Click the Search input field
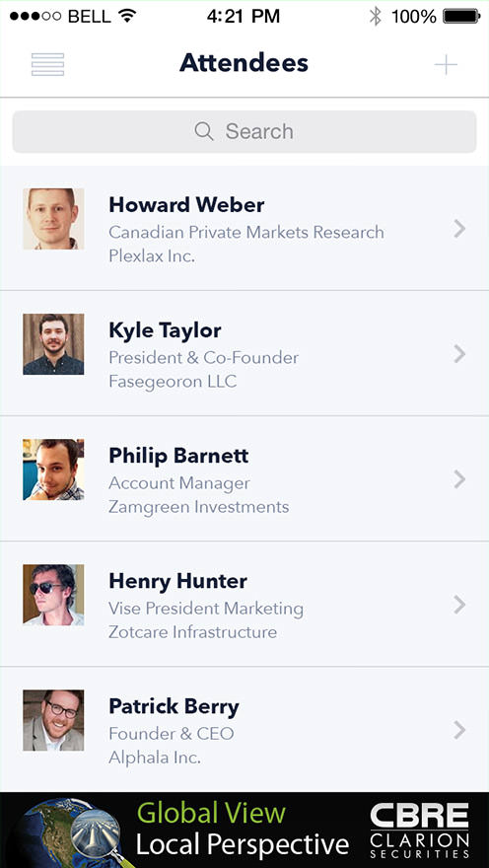 (x=244, y=132)
